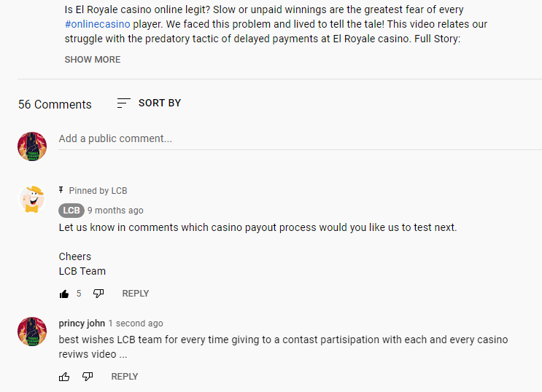Click the 1 second ago timestamp
542x392 pixels.
click(136, 324)
